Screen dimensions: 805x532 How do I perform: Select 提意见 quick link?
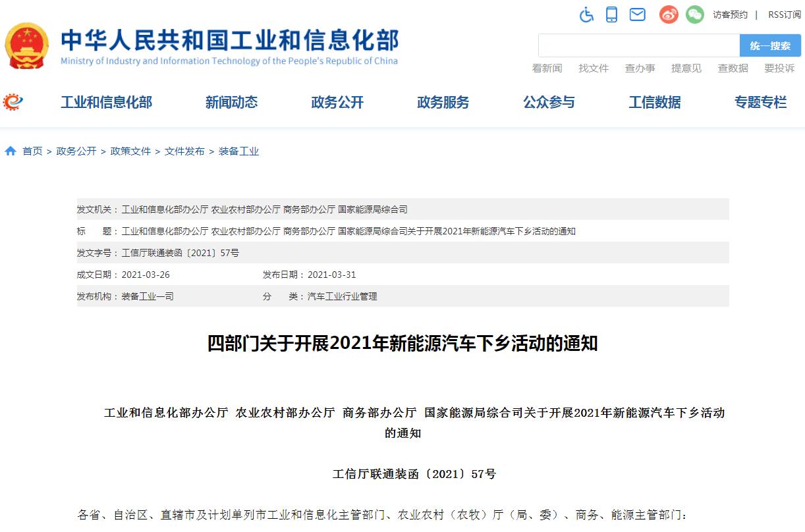(x=686, y=68)
